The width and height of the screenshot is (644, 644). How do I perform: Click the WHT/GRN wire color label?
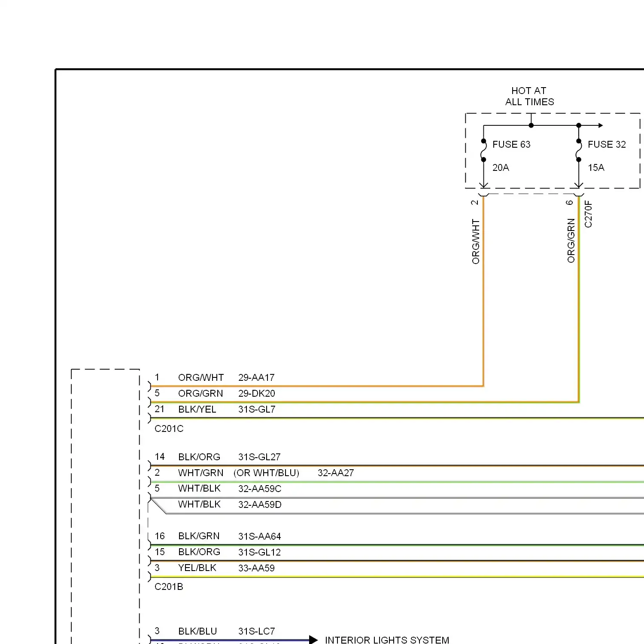click(x=200, y=473)
